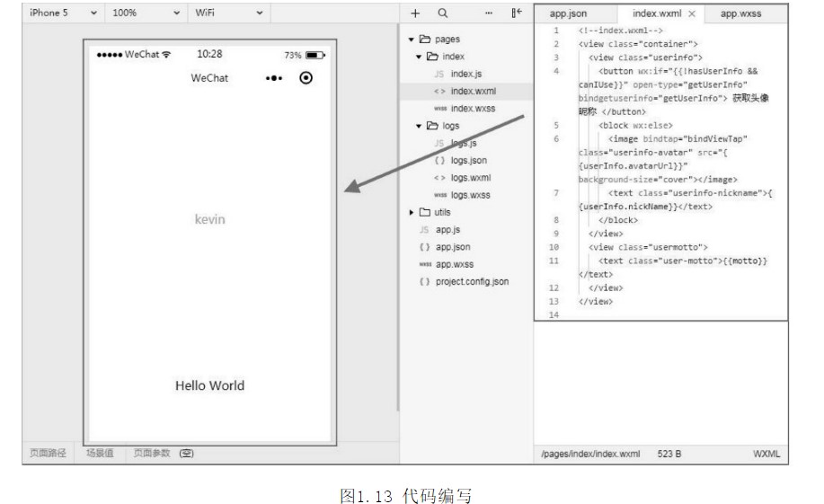Tap the simulator's circular close capsule icon
Viewport: 824px width, 504px height.
(x=306, y=78)
